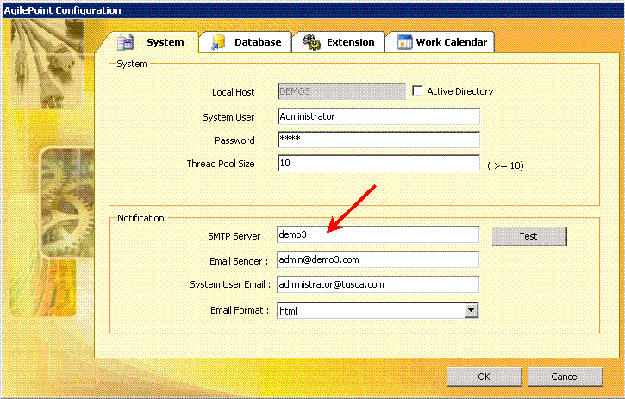Click the AgilePoint Configuration title bar
Image resolution: width=625 pixels, height=399 pixels.
[x=312, y=10]
